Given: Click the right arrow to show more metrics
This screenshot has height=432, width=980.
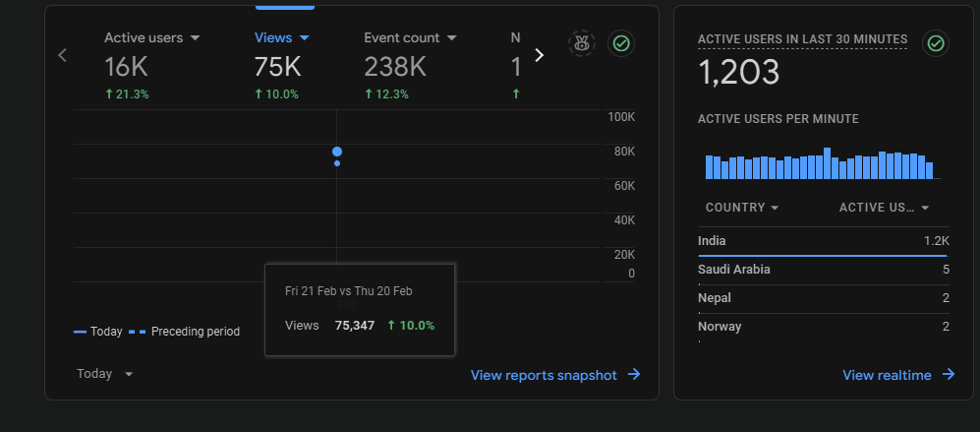Looking at the screenshot, I should pos(540,55).
